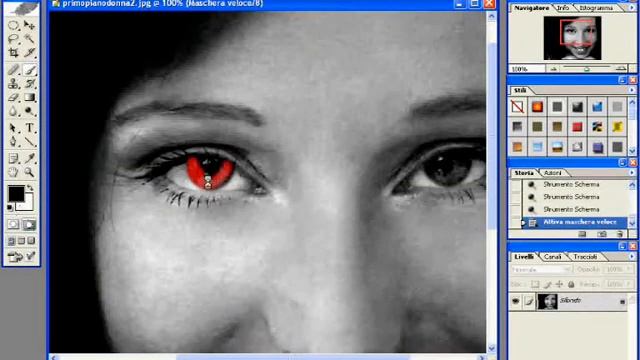Toggle lock image pixels brush checkbox

pyautogui.click(x=547, y=284)
